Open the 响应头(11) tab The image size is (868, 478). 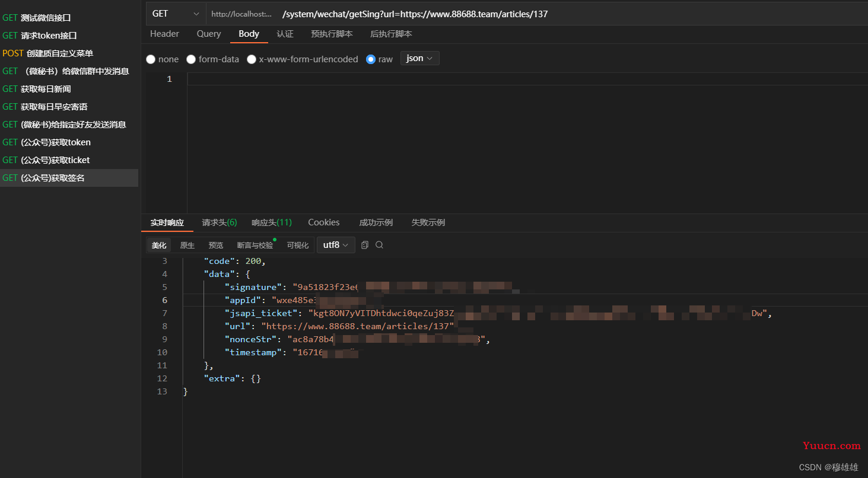[x=272, y=223]
